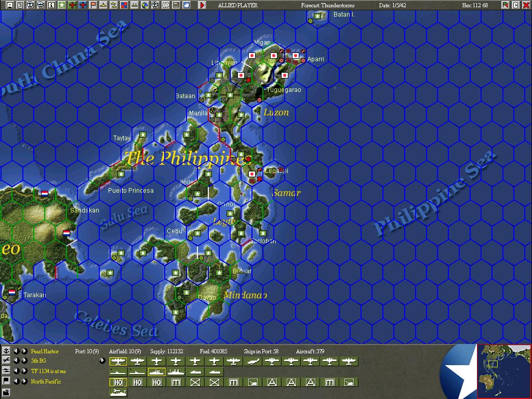Click the red play arrow end turn button

point(202,5)
